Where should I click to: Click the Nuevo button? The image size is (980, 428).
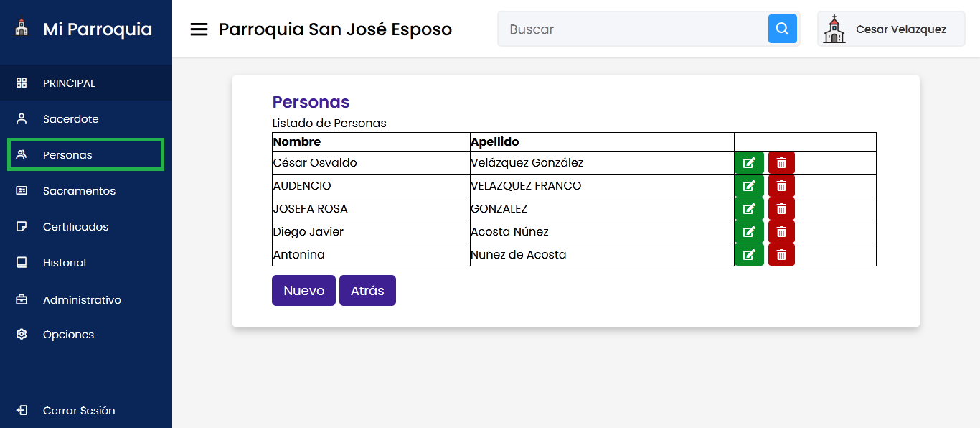coord(303,291)
